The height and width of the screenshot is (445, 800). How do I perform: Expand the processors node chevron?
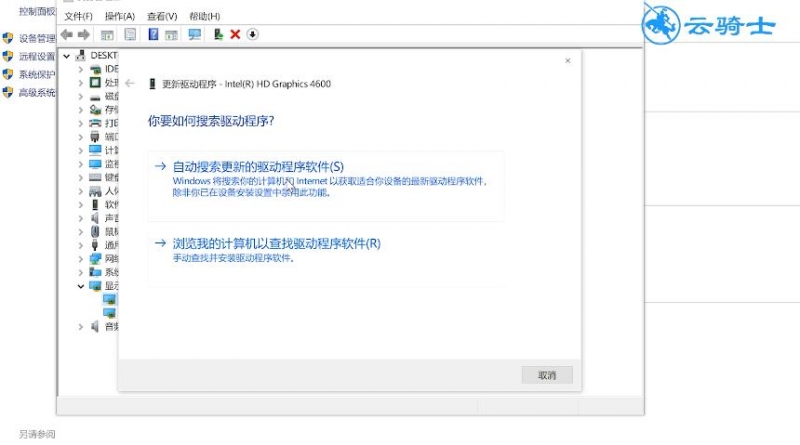(x=81, y=83)
